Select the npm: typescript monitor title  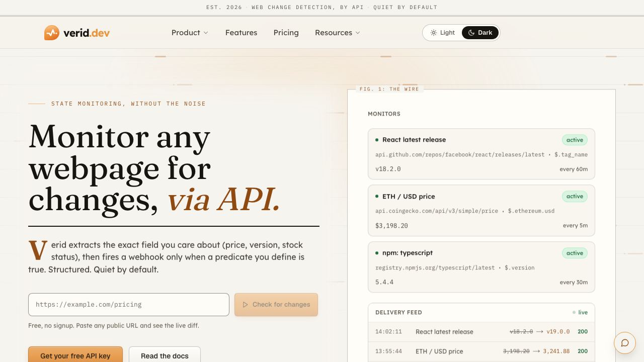click(408, 253)
